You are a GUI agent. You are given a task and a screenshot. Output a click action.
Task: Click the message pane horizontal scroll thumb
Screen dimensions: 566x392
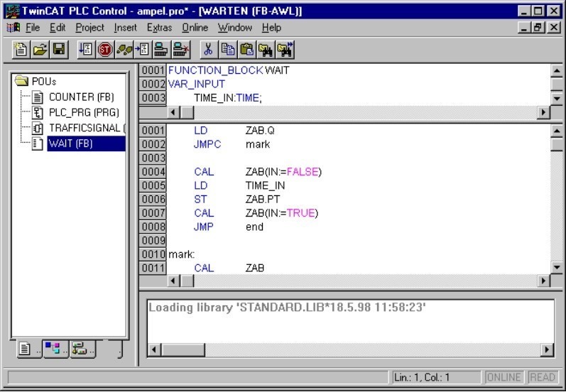[183, 349]
